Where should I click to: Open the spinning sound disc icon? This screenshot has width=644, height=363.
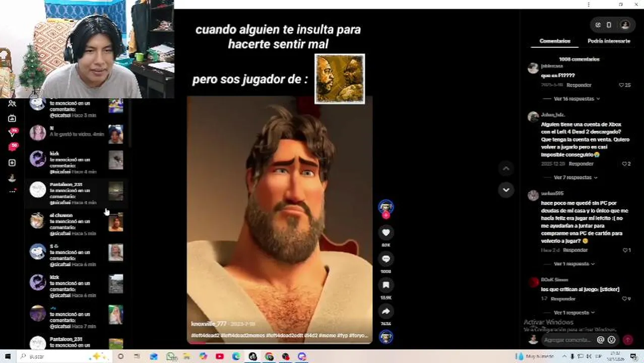[x=386, y=337]
